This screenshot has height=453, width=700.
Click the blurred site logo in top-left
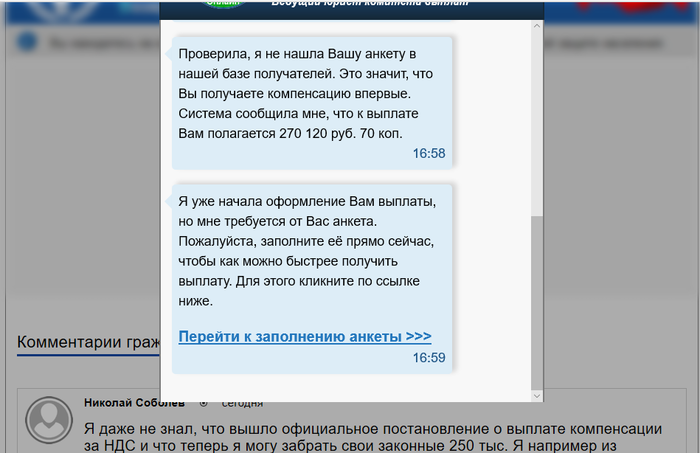coord(60,10)
